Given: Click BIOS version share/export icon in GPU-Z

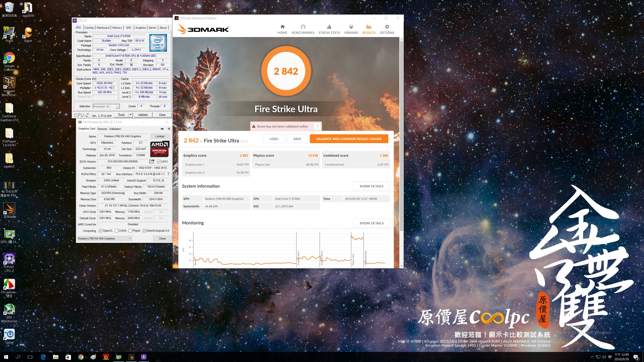Looking at the screenshot, I should click(x=152, y=161).
